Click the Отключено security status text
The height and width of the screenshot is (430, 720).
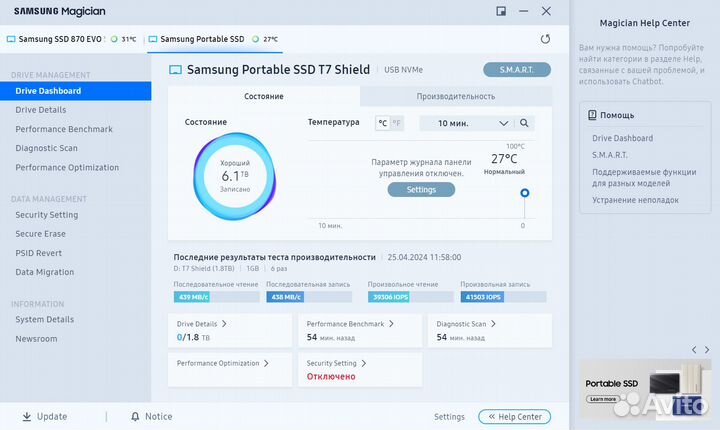[331, 376]
